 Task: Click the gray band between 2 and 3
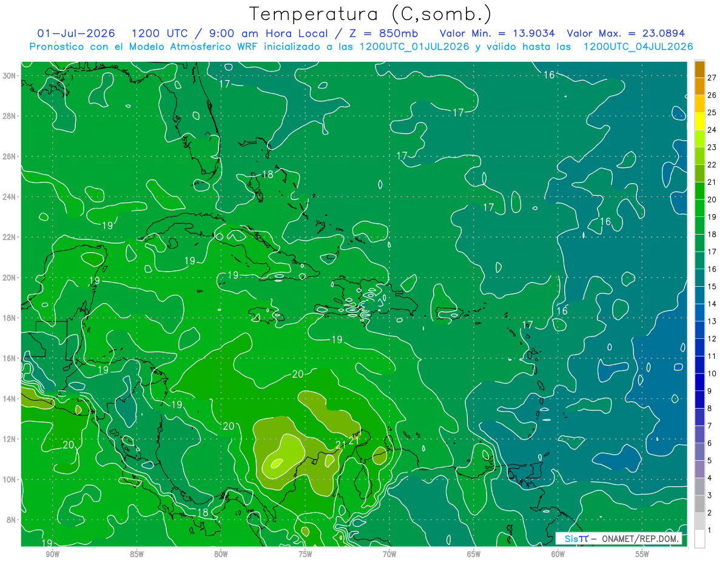click(699, 504)
